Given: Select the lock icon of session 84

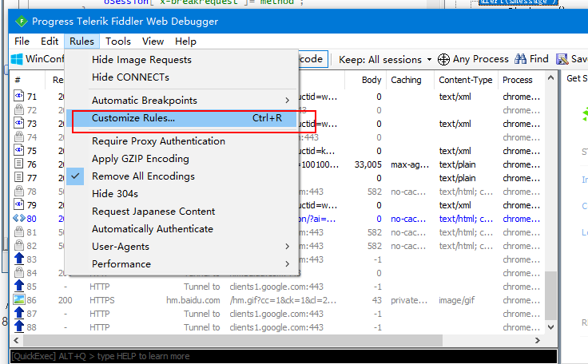Looking at the screenshot, I should (x=18, y=272).
